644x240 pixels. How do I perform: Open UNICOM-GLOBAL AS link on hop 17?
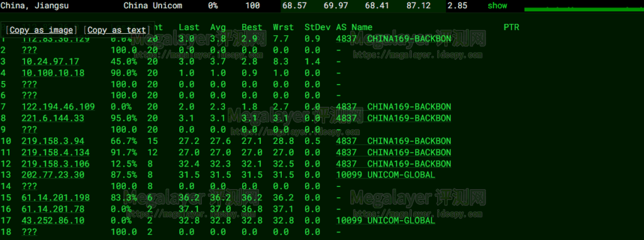(x=386, y=221)
